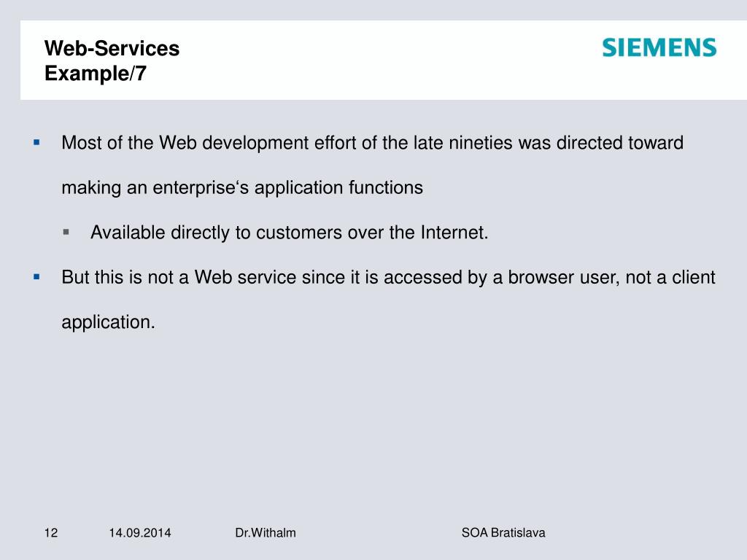Click 'making an enterprise's application functions' line

(x=242, y=187)
